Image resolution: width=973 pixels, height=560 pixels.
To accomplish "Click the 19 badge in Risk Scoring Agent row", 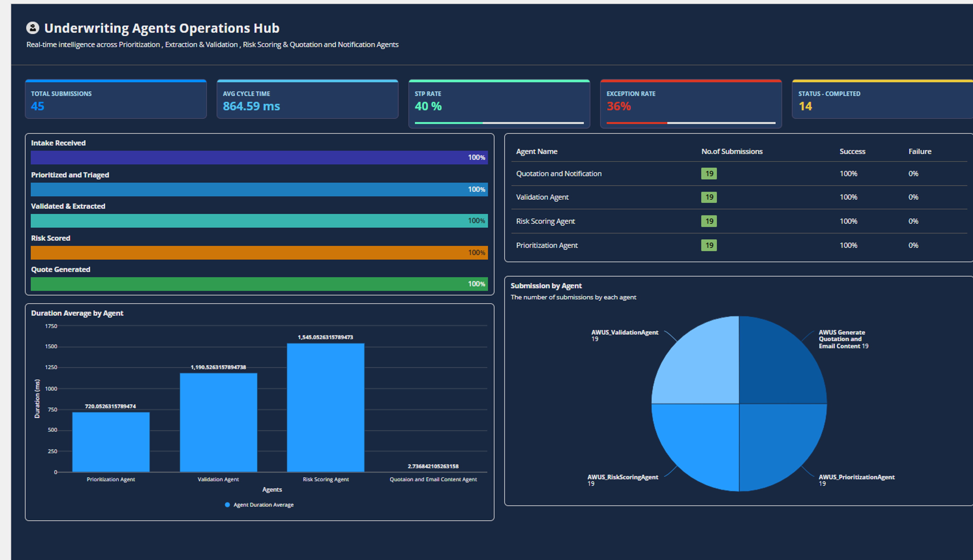I will click(709, 221).
